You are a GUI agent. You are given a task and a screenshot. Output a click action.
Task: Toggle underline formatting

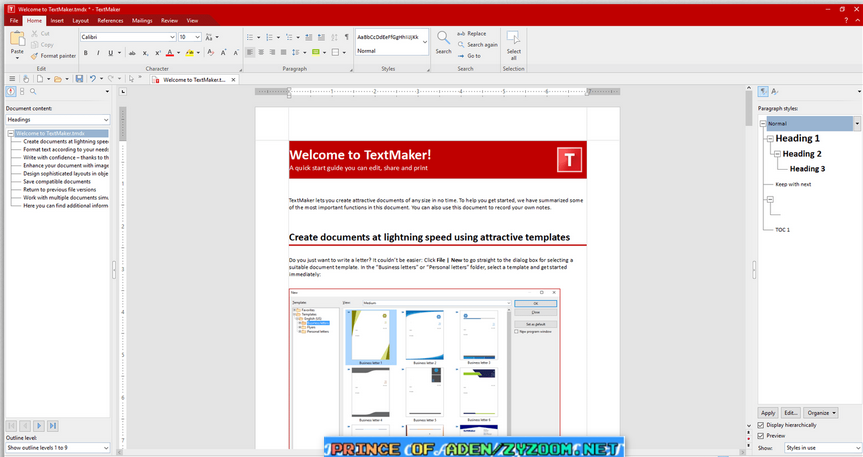pos(111,53)
